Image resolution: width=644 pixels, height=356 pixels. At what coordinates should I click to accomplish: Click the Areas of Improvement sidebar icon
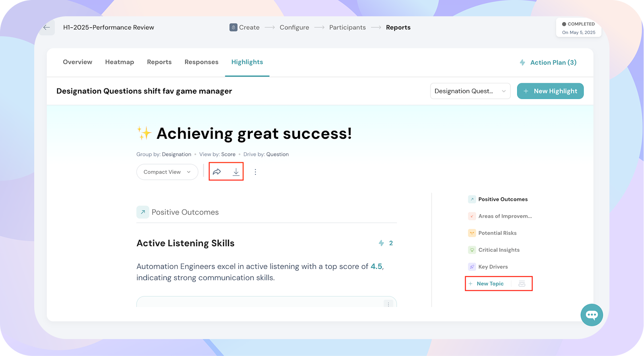[x=472, y=216]
